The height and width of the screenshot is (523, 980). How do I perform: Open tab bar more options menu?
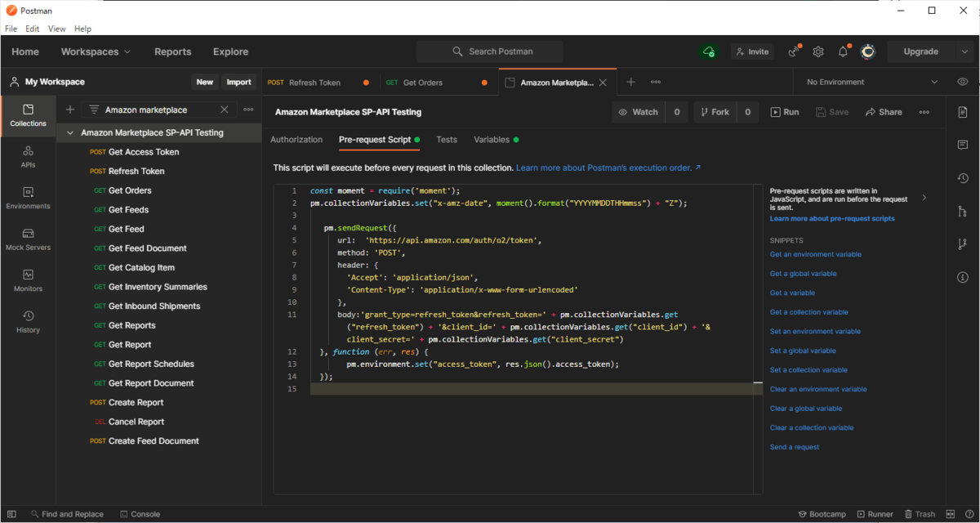point(656,83)
